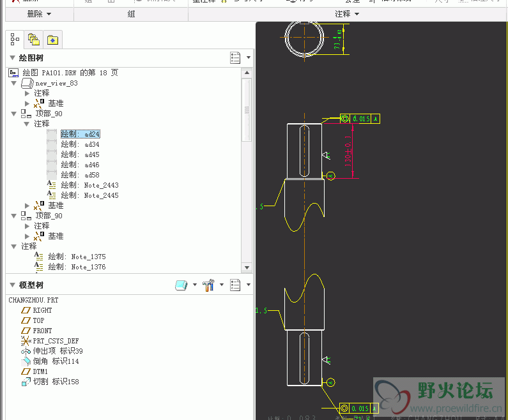Viewport: 508px width, 420px height.
Task: Click the model tree settings tools icon
Action: pos(208,285)
